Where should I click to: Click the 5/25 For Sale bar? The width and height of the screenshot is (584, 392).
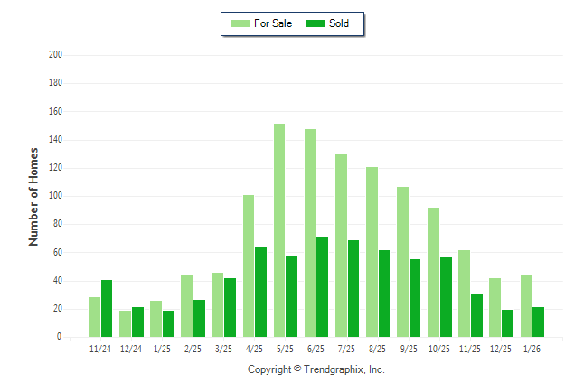click(x=279, y=230)
